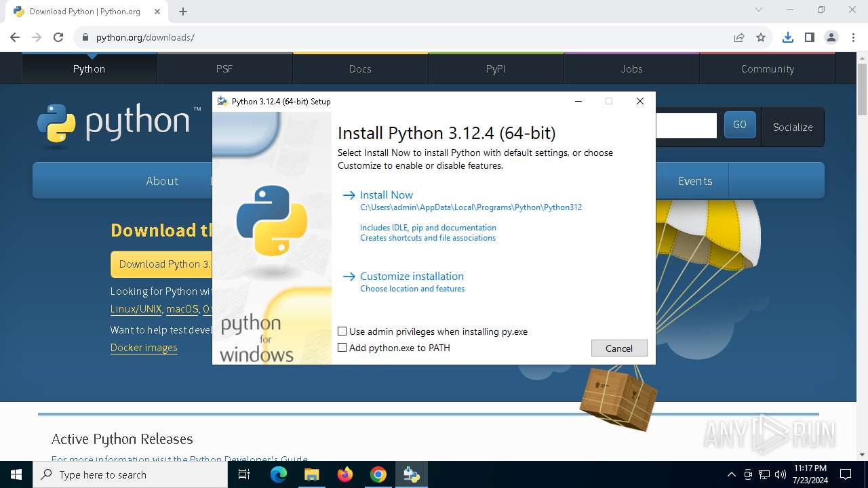Open the Chrome three-dot menu
This screenshot has width=868, height=488.
[852, 37]
